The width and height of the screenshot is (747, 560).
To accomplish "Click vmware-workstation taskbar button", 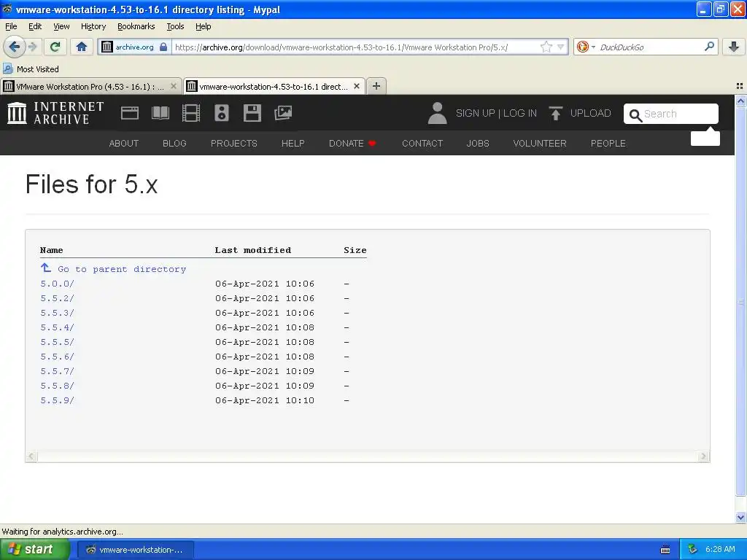I will coord(135,550).
